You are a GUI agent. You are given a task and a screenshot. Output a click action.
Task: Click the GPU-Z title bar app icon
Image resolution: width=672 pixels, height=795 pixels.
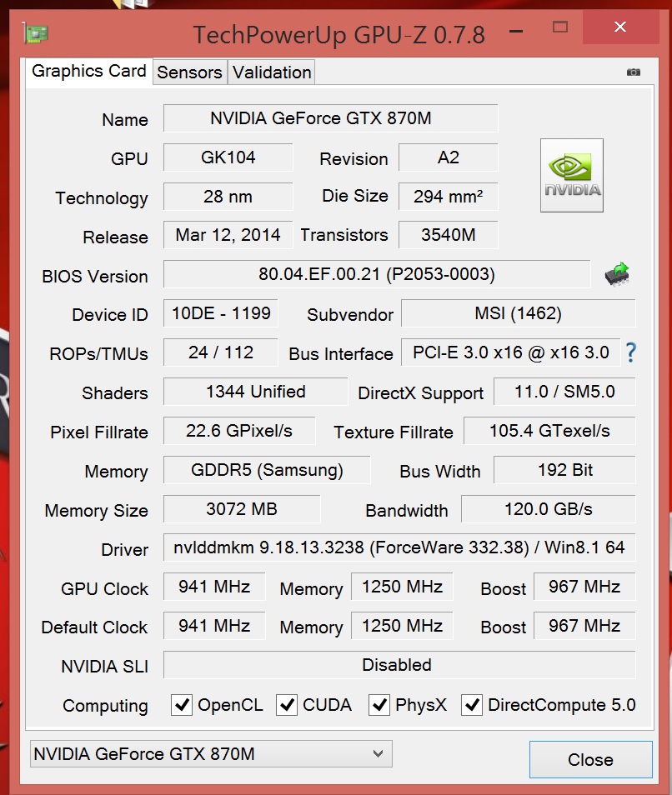[36, 34]
